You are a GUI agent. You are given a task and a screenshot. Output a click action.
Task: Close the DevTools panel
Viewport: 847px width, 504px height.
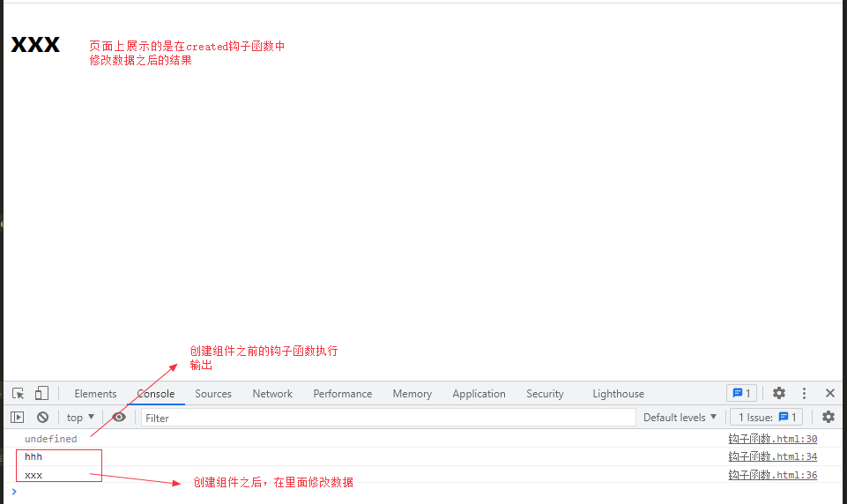(x=830, y=393)
